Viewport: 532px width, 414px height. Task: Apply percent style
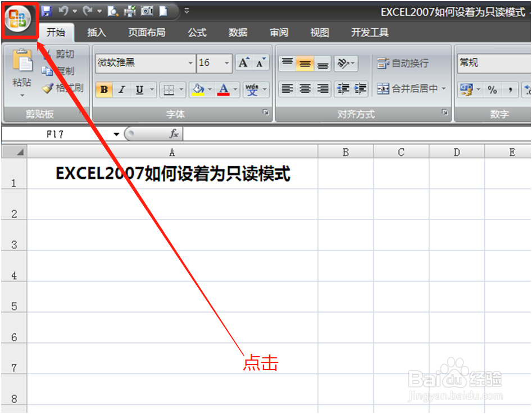(x=492, y=89)
